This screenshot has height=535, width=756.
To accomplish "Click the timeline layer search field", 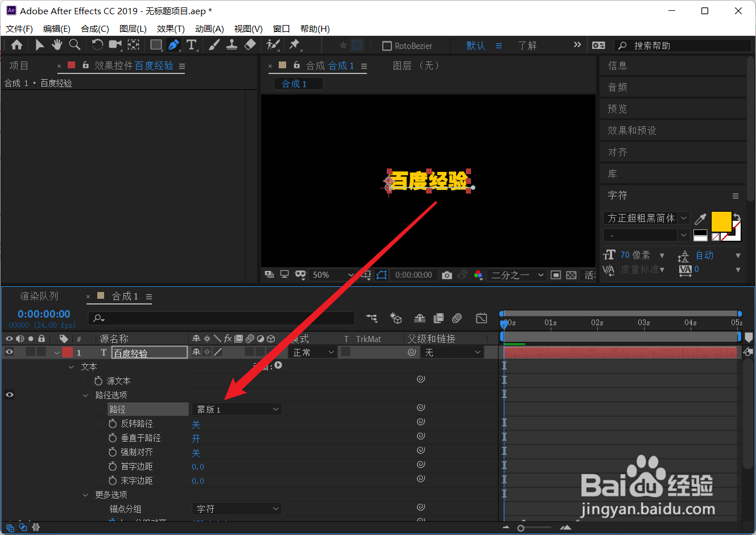I will [x=221, y=318].
